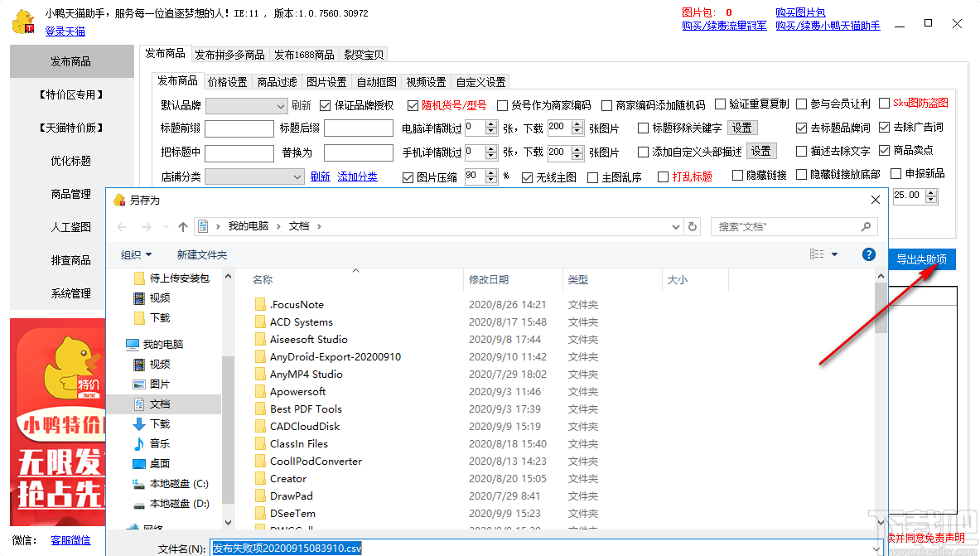Click 导出失败项 button
The height and width of the screenshot is (556, 980).
pyautogui.click(x=922, y=259)
